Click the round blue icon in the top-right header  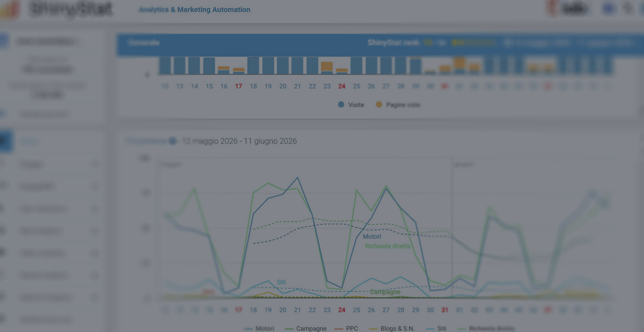click(609, 8)
